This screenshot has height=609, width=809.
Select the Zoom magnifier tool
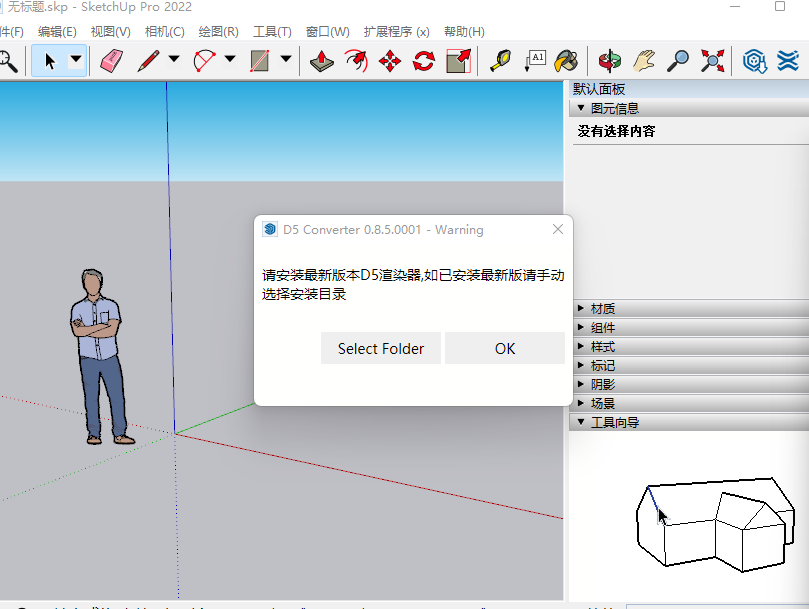click(x=678, y=61)
